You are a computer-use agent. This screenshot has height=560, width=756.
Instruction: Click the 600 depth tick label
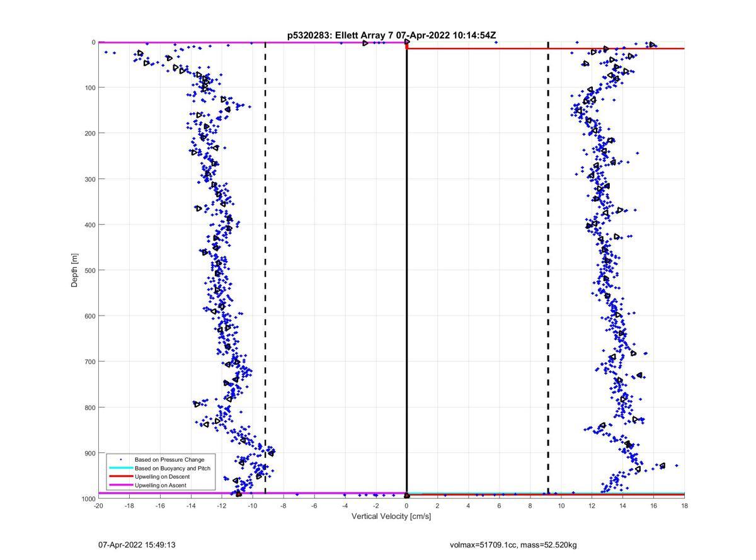tap(89, 316)
